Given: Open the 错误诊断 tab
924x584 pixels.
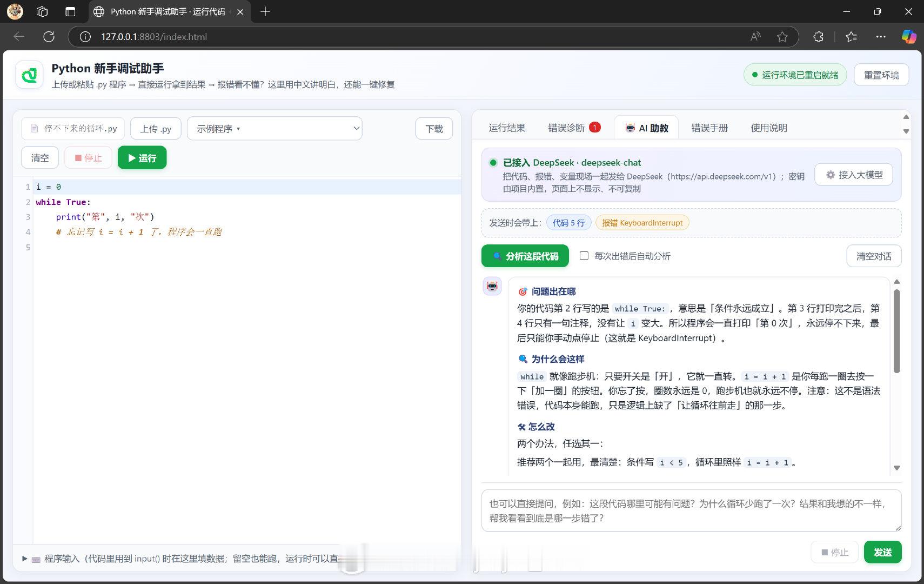Looking at the screenshot, I should pos(574,128).
